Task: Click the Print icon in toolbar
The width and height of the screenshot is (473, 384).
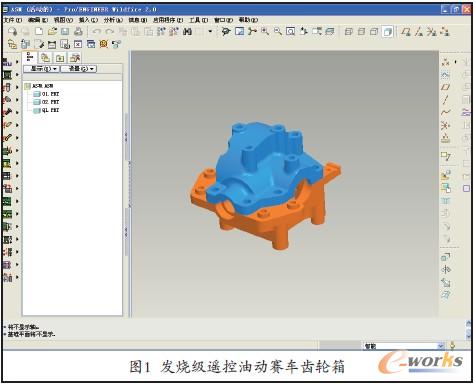Action: (x=78, y=31)
